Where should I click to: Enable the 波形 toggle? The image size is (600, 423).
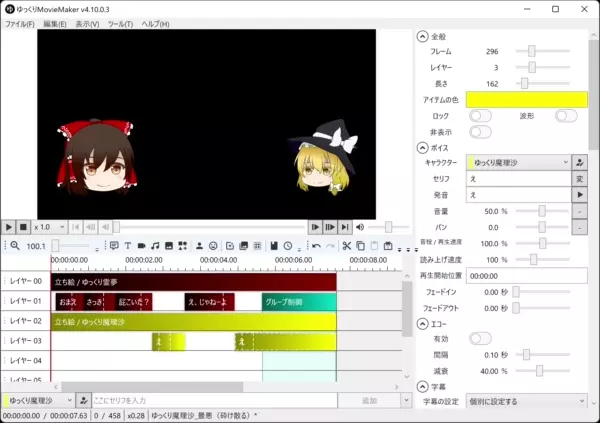coord(566,116)
